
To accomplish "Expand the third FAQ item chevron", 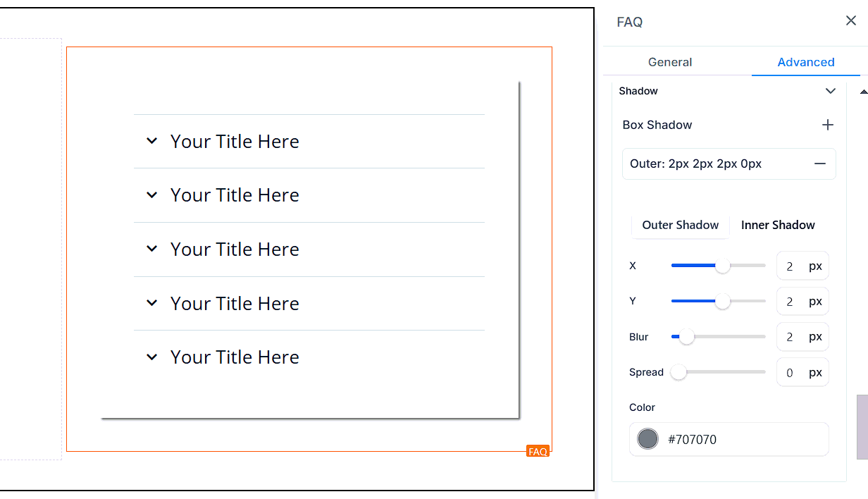I will [151, 249].
